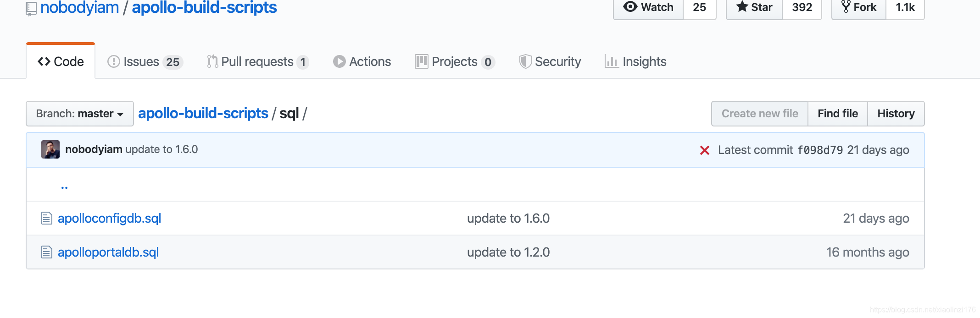Click the red X commit status icon
The height and width of the screenshot is (318, 980).
[x=705, y=150]
